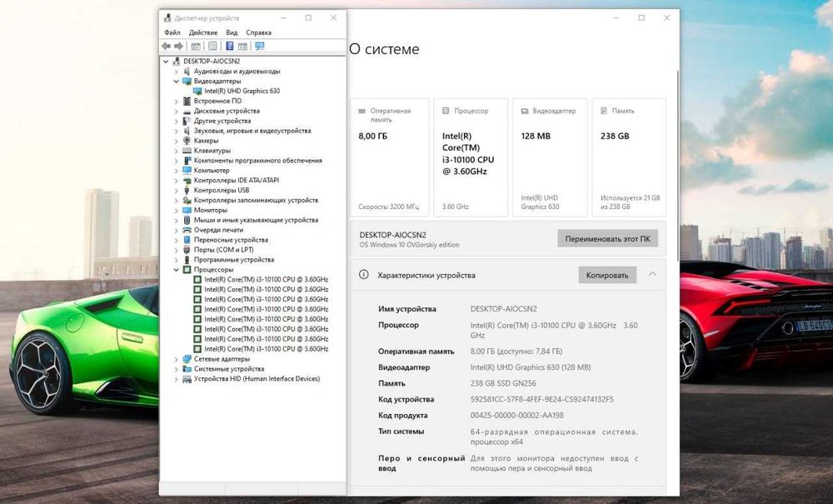Click the Память 238 GB card
This screenshot has width=833, height=504.
(629, 157)
